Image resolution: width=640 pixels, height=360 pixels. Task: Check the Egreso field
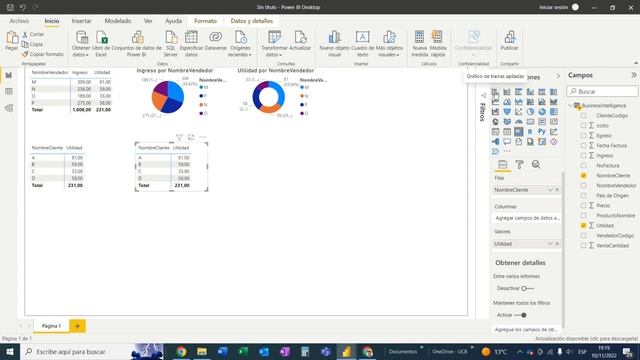pos(583,136)
